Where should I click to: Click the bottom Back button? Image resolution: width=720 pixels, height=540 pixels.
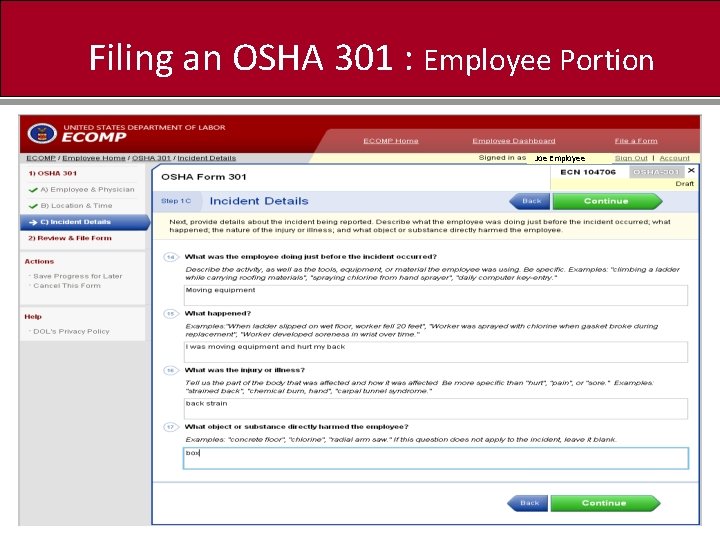point(528,503)
